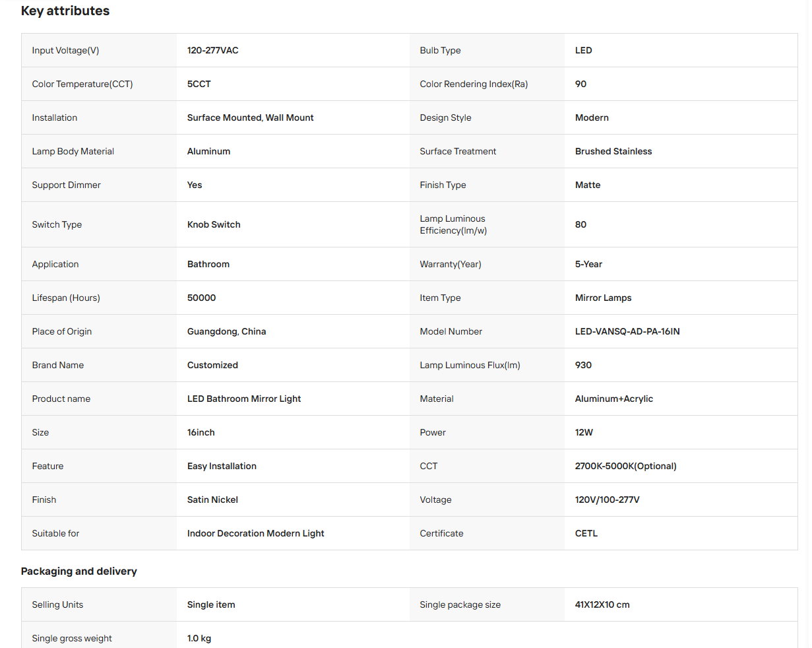Click the Packaging and delivery heading
The image size is (812, 648).
tap(79, 571)
